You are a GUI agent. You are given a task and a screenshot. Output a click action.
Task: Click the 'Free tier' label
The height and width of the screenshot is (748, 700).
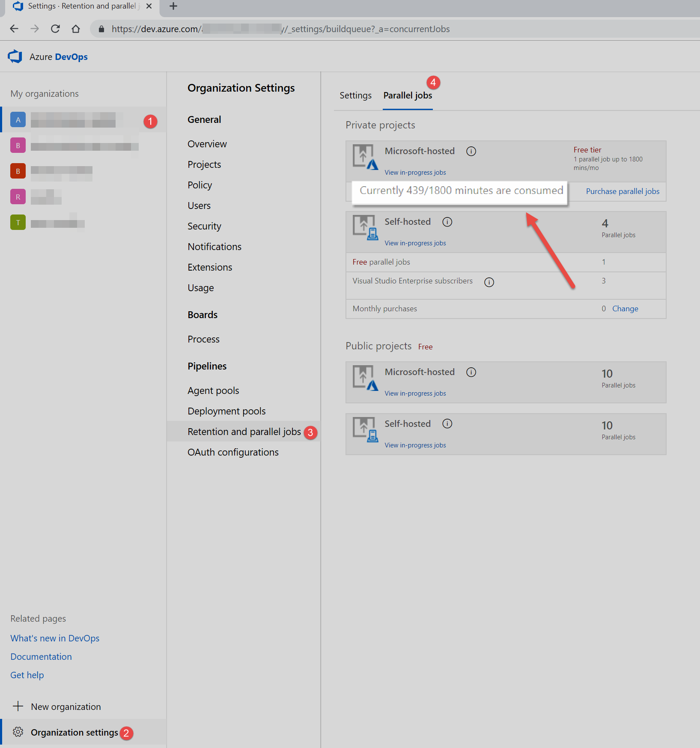pyautogui.click(x=587, y=150)
